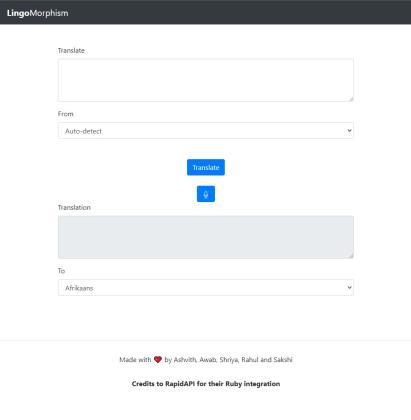Image resolution: width=411 pixels, height=420 pixels.
Task: Click the 'To' field label
Action: pos(61,271)
